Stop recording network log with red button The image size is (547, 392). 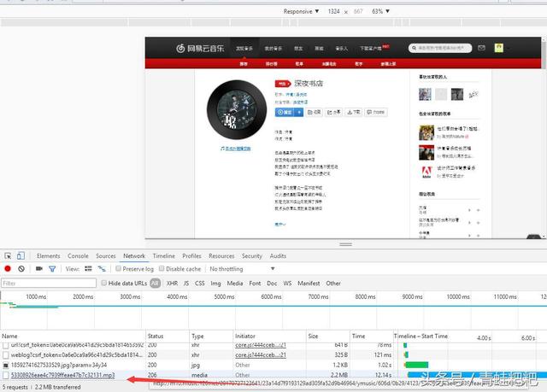(x=8, y=269)
